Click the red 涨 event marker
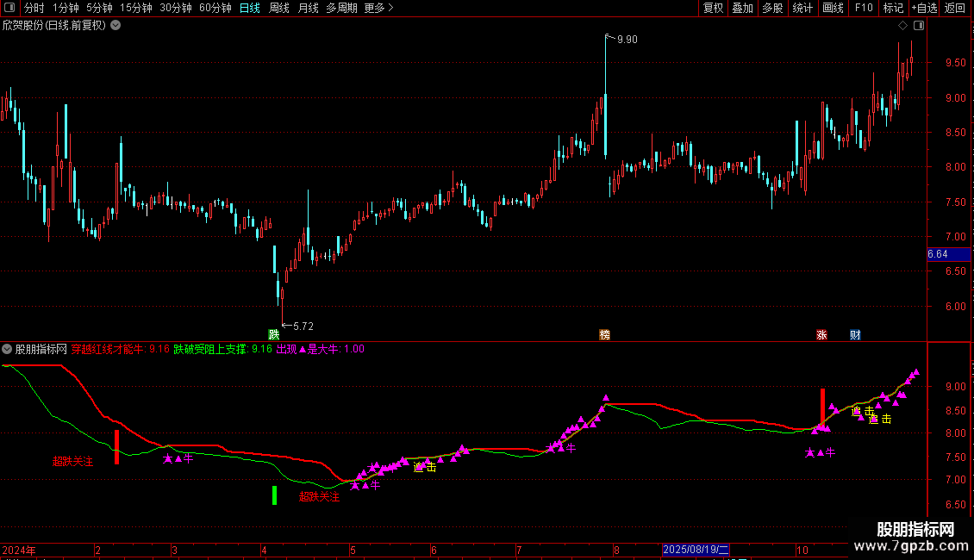The width and height of the screenshot is (974, 560). point(821,334)
